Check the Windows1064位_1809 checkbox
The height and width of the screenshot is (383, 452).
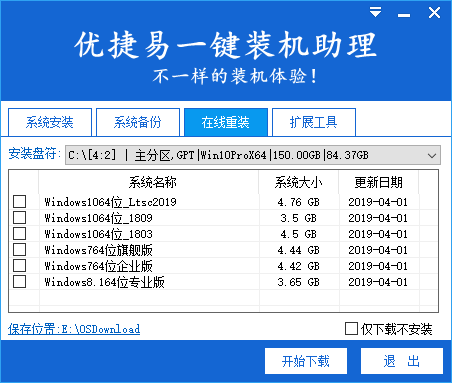coord(19,218)
